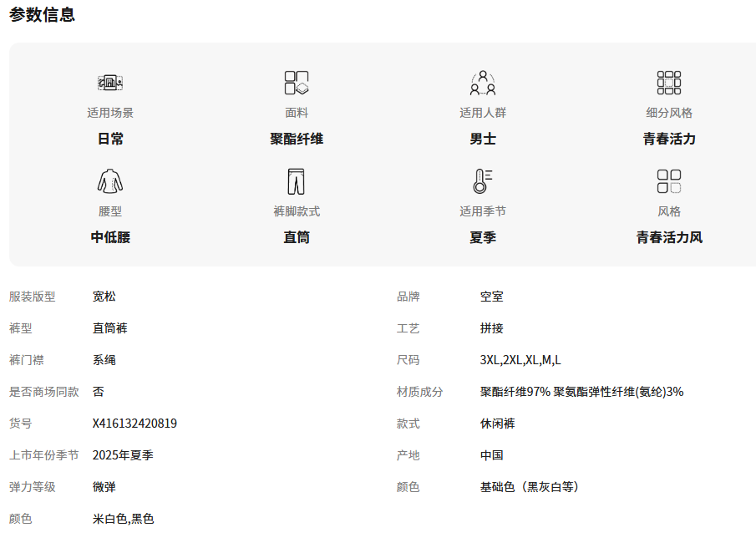Screen dimensions: 756x543
Task: Click the 适用人群 people icon
Action: pyautogui.click(x=483, y=83)
